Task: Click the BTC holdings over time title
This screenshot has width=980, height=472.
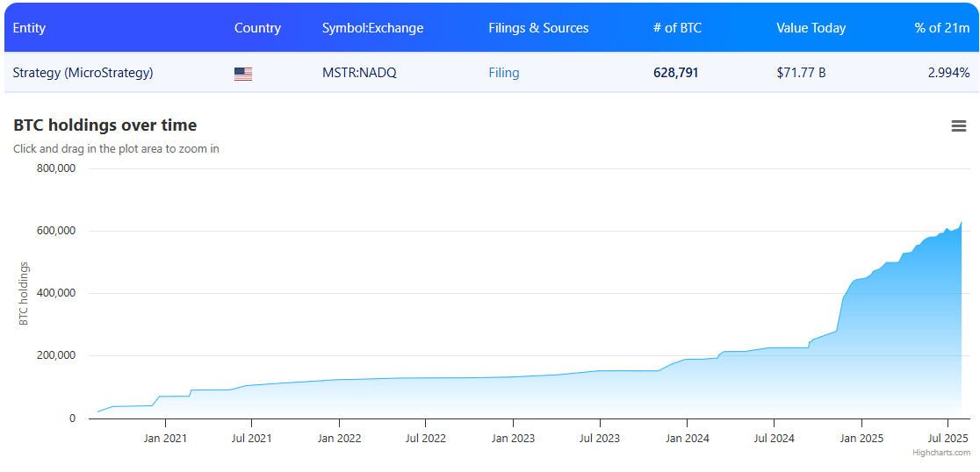Action: point(104,125)
